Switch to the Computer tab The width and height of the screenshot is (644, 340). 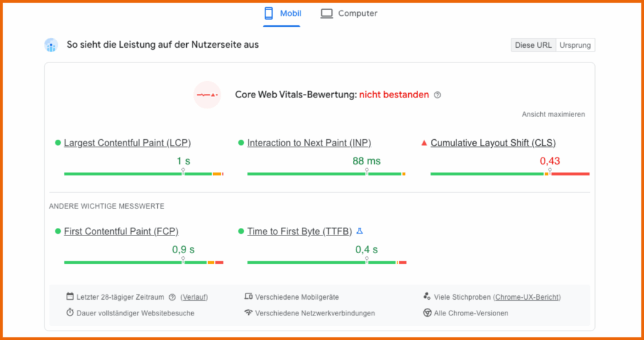point(349,13)
